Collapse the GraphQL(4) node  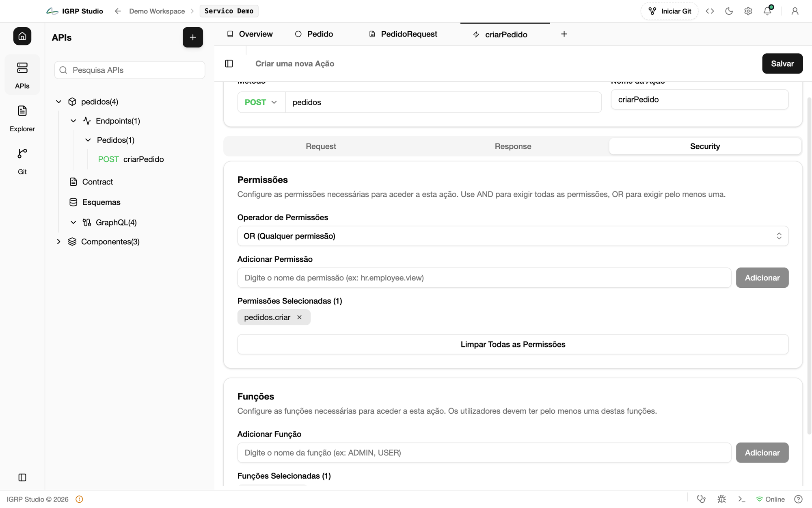73,222
